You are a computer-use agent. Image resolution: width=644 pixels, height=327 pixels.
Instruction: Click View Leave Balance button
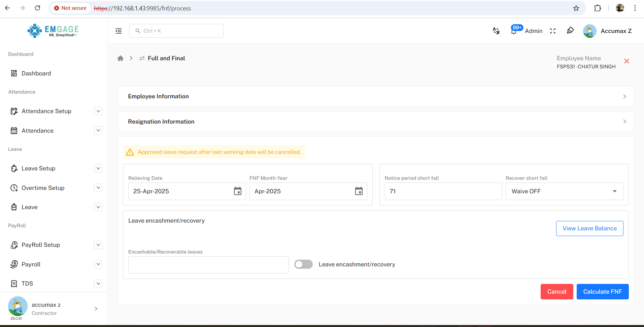(589, 228)
